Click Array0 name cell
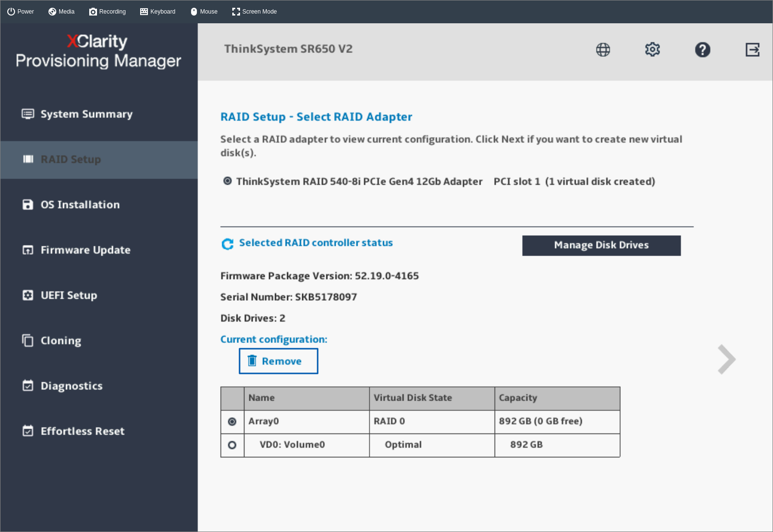 306,421
